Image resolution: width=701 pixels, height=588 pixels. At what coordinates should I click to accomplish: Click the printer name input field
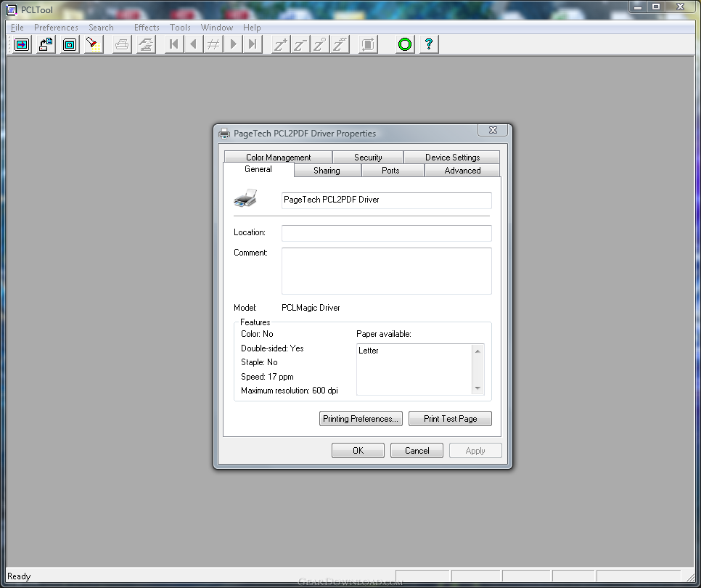click(x=387, y=200)
